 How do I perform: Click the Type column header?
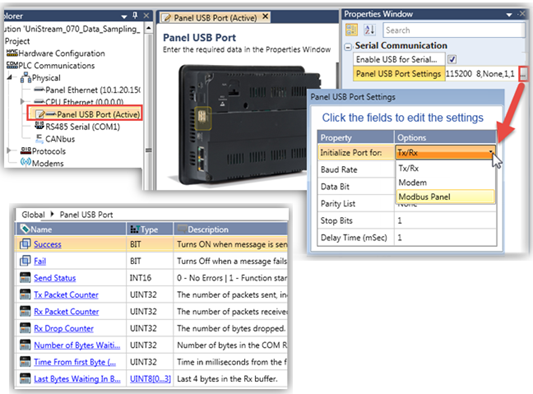(150, 229)
